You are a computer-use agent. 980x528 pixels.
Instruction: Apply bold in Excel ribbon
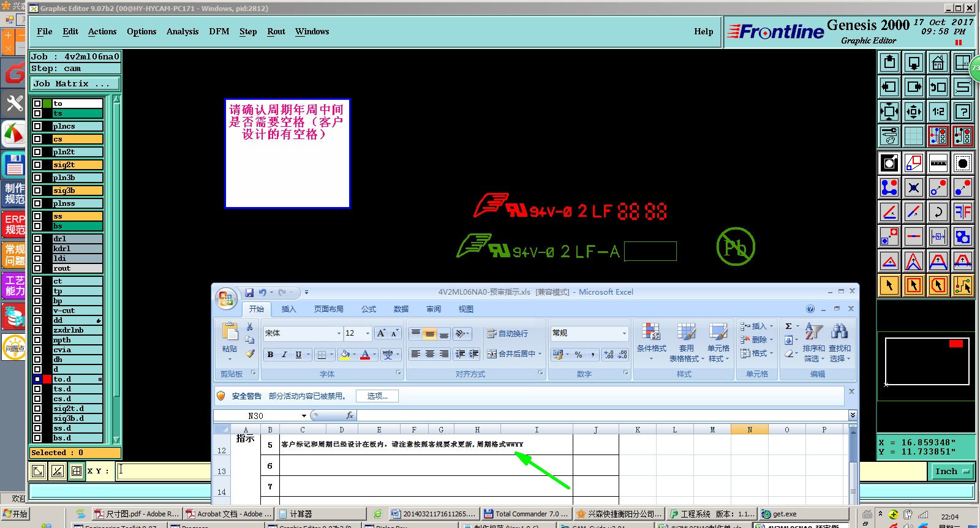[270, 354]
